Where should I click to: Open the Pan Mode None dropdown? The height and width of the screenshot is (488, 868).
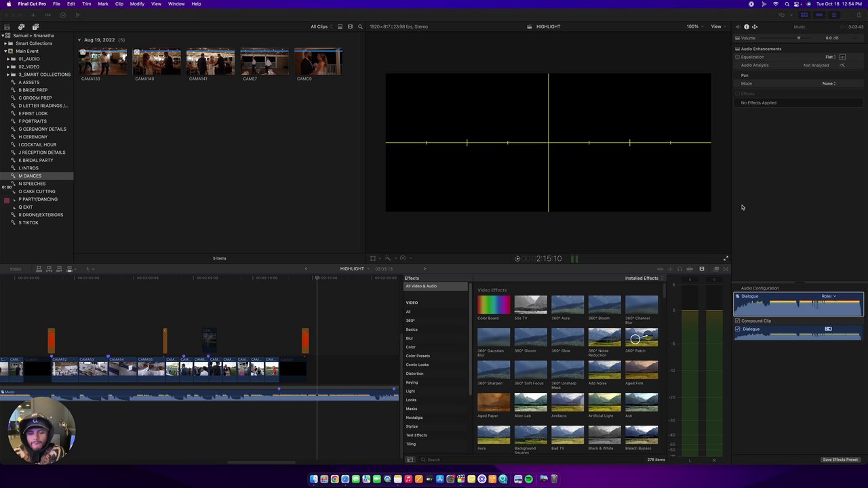click(829, 83)
